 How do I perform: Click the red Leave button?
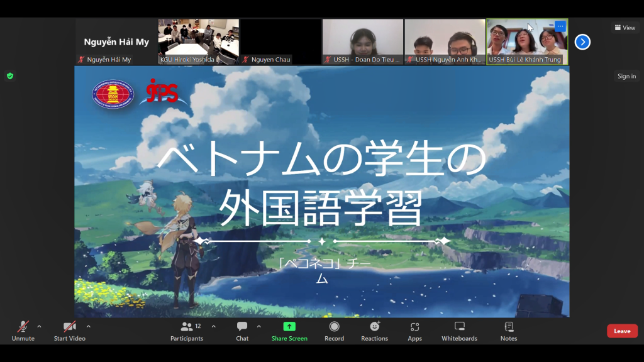[622, 331]
